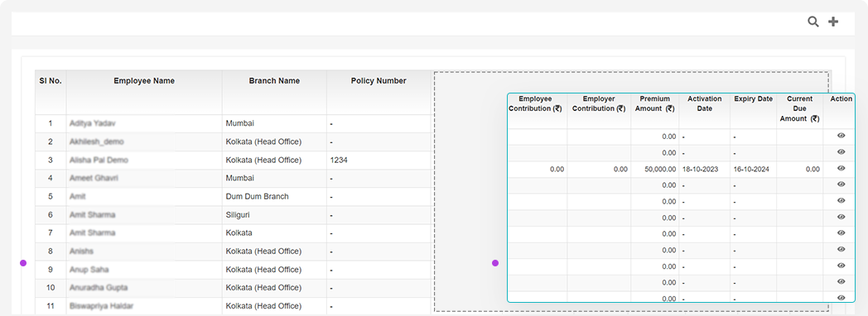This screenshot has height=316, width=868.
Task: Click 0.00 under Employer Contribution
Action: [620, 169]
